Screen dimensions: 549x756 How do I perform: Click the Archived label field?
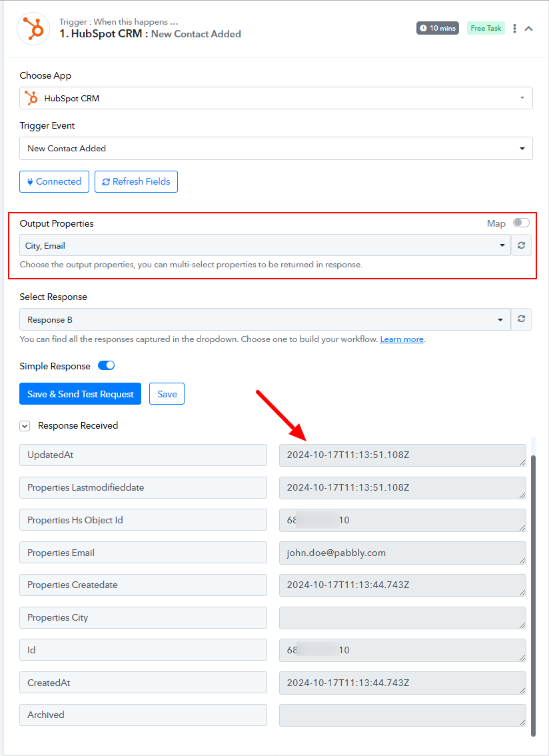[x=143, y=715]
